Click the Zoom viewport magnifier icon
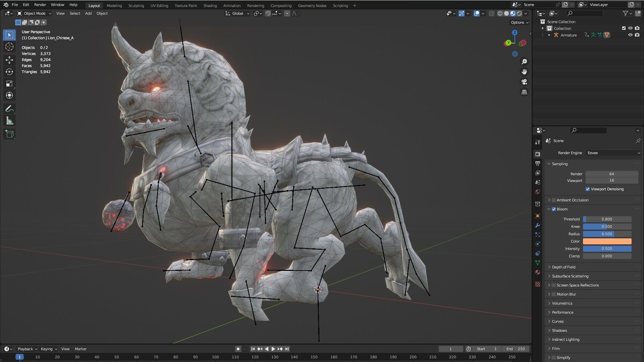Viewport: 644px width, 362px height. click(524, 62)
